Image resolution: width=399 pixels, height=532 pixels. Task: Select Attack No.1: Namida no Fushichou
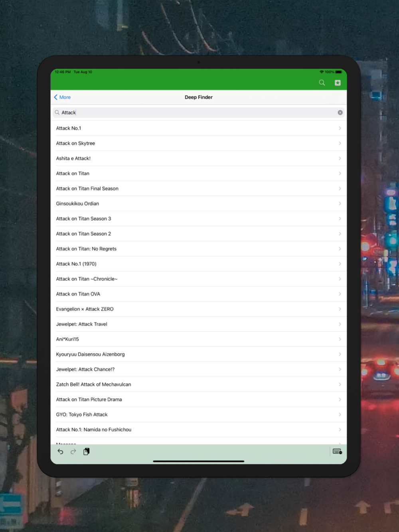(x=199, y=430)
